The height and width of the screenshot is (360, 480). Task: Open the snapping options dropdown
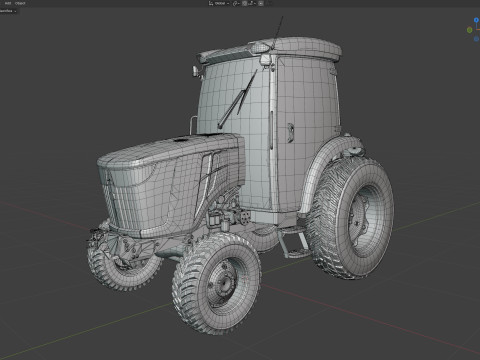coord(252,3)
